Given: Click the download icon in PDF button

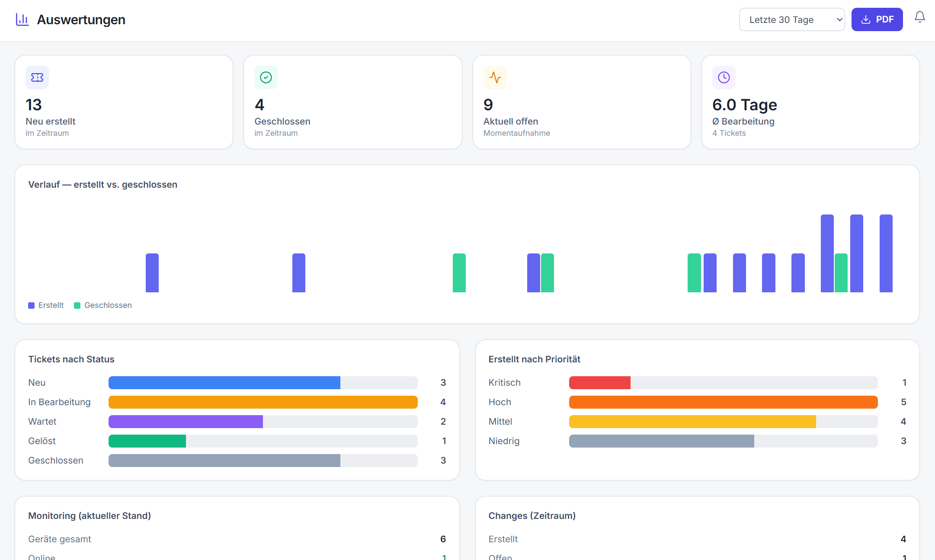Looking at the screenshot, I should point(866,19).
